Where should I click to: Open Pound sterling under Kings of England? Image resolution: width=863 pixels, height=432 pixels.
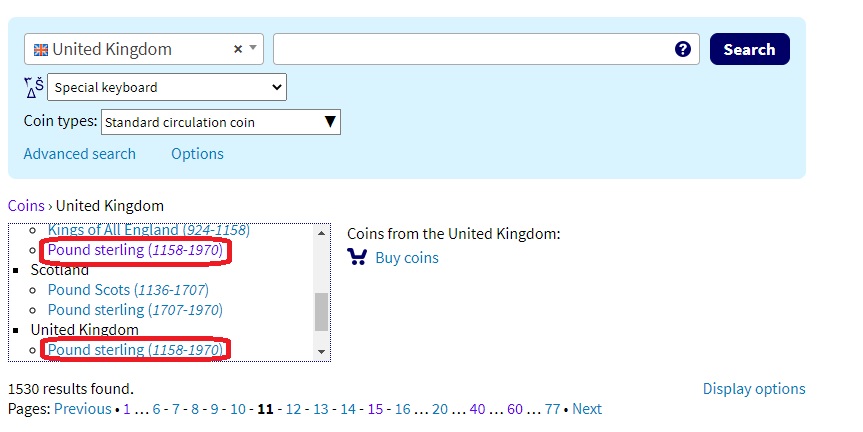[x=135, y=250]
